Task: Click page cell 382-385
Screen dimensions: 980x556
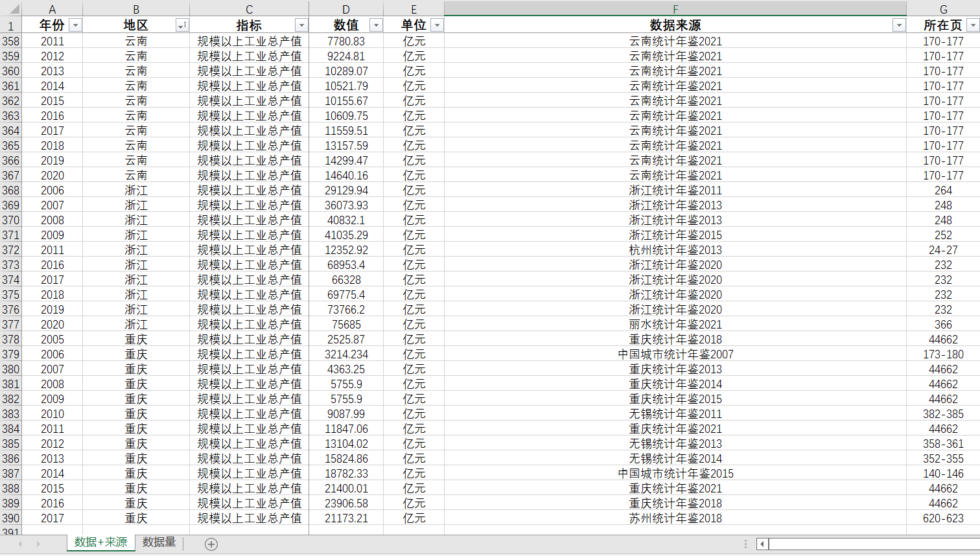Action: (x=943, y=413)
